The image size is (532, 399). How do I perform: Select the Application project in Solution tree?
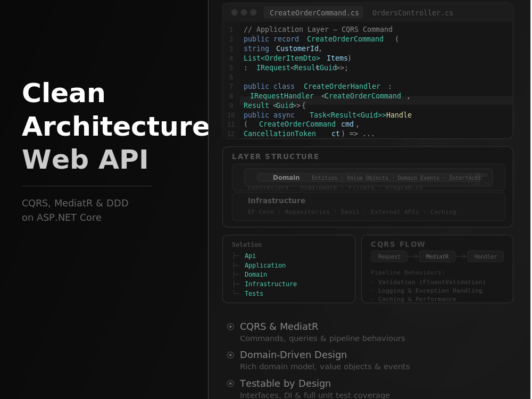coord(265,265)
